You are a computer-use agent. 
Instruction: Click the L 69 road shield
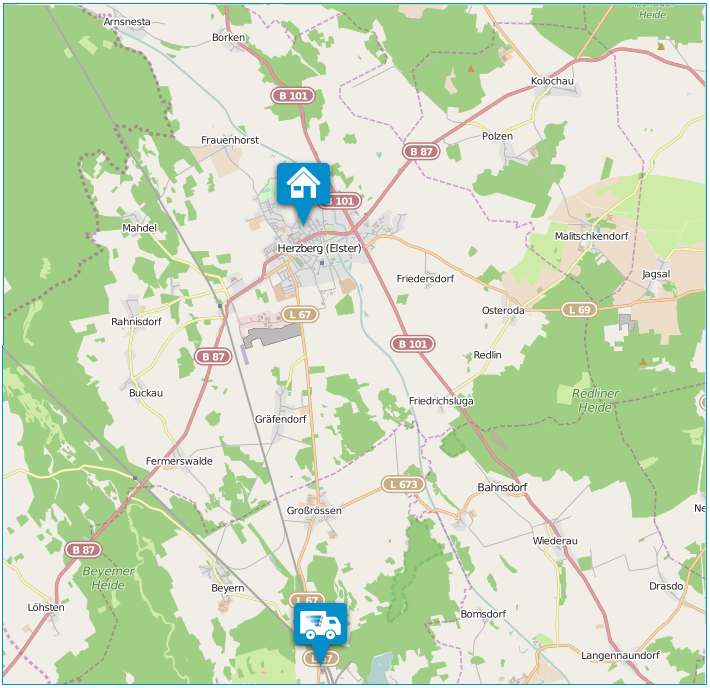click(x=580, y=310)
